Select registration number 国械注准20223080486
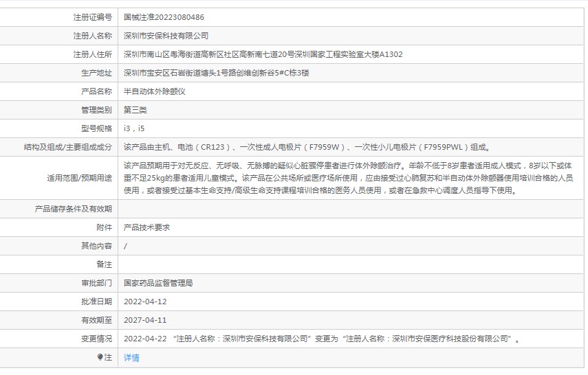588x375 pixels. [x=164, y=17]
